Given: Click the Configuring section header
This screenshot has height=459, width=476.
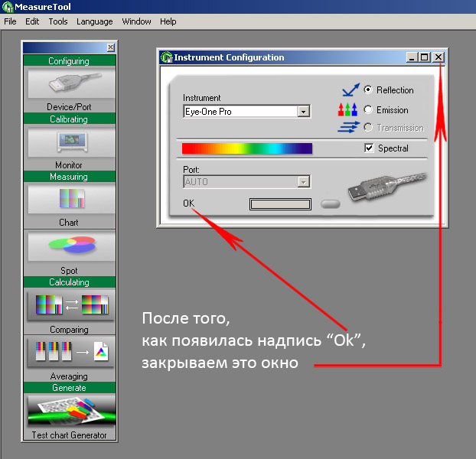Looking at the screenshot, I should pyautogui.click(x=69, y=60).
